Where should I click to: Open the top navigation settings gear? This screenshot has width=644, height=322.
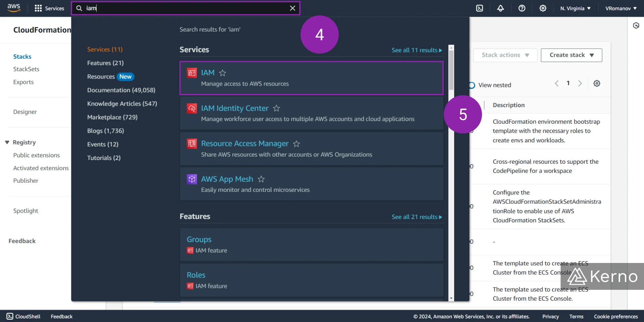pyautogui.click(x=543, y=8)
